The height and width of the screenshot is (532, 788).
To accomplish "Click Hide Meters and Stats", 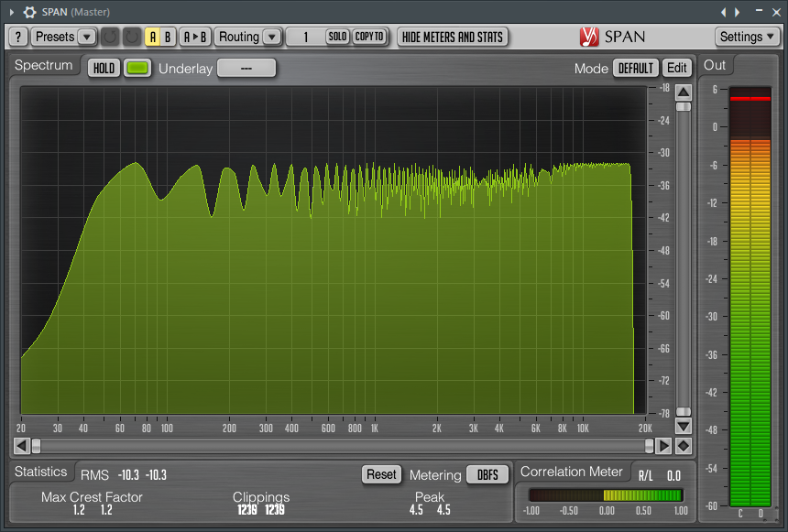I will pos(453,37).
